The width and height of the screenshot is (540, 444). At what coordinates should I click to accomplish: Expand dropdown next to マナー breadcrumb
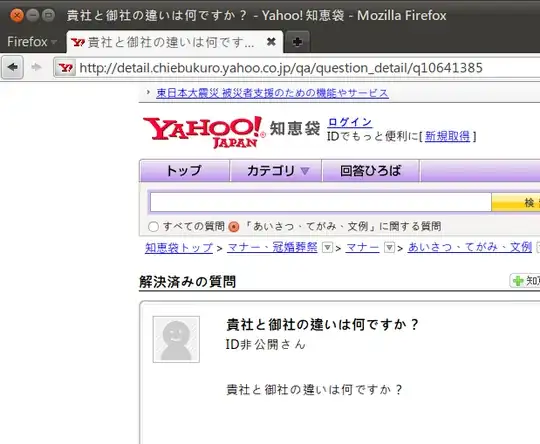389,247
